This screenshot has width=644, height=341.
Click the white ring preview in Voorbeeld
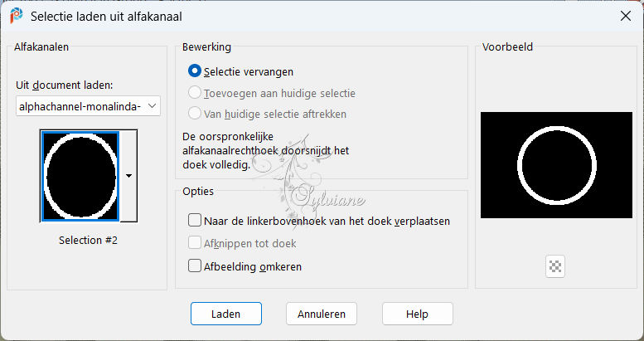pos(556,165)
